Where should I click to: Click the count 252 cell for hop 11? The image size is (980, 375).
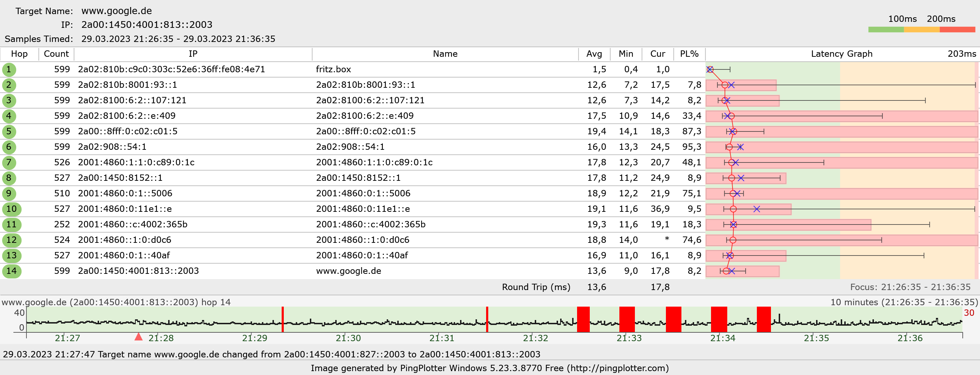(62, 225)
